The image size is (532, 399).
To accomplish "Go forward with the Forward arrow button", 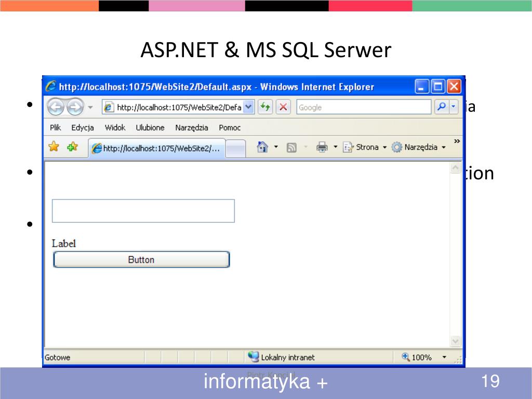I will click(75, 107).
